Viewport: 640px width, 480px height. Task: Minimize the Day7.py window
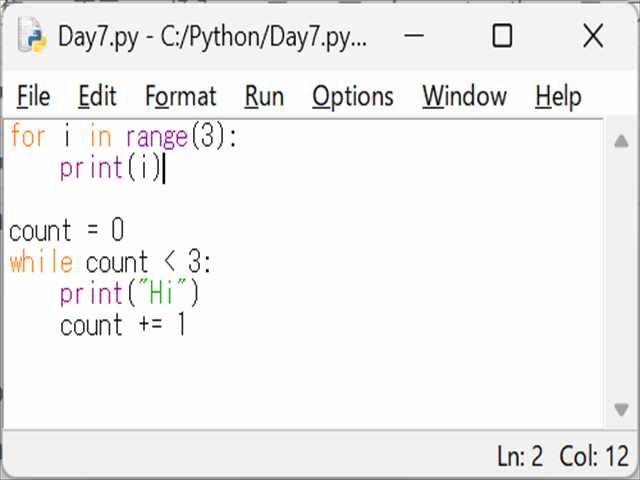414,36
